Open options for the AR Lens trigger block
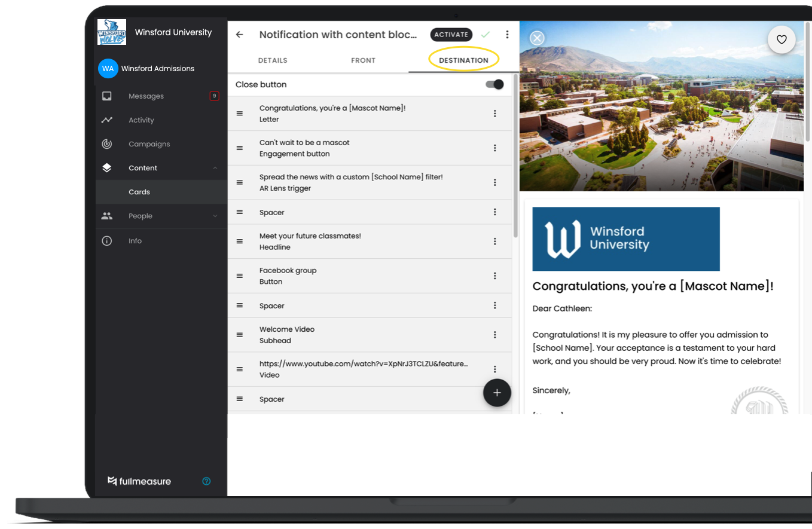This screenshot has width=812, height=529. pyautogui.click(x=494, y=182)
